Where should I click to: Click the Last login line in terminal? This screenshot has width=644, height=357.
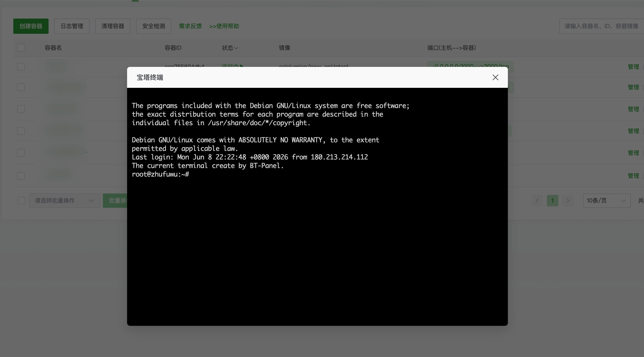tap(250, 157)
